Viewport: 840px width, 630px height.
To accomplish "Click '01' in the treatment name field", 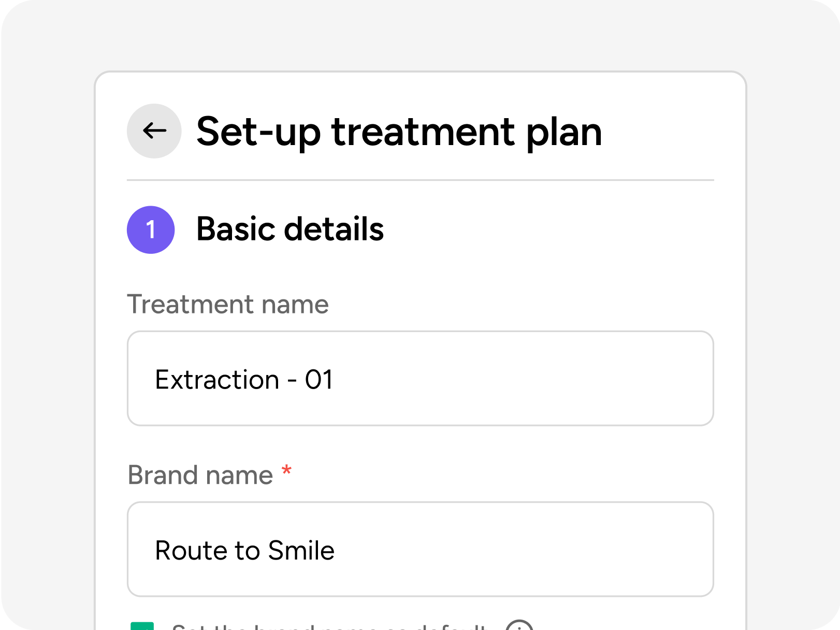I will [318, 380].
